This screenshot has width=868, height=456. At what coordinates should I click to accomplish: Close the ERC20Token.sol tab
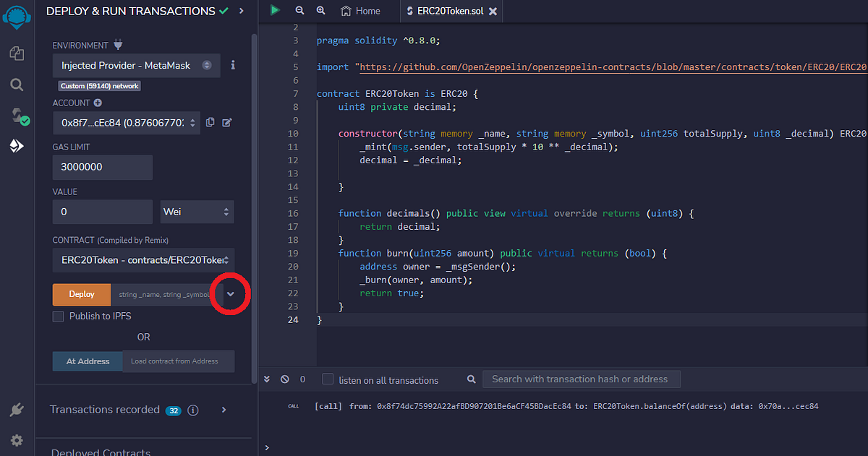(493, 12)
